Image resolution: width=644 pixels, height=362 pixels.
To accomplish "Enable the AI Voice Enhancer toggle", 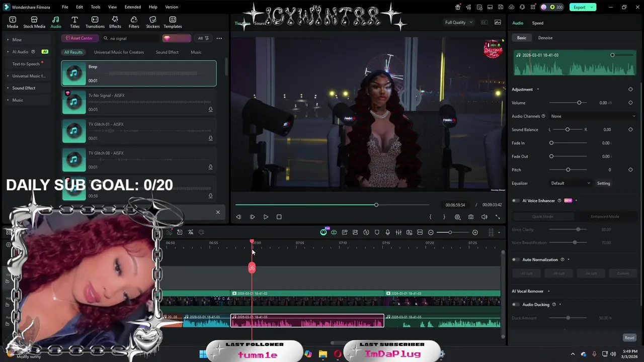I will pos(515,201).
